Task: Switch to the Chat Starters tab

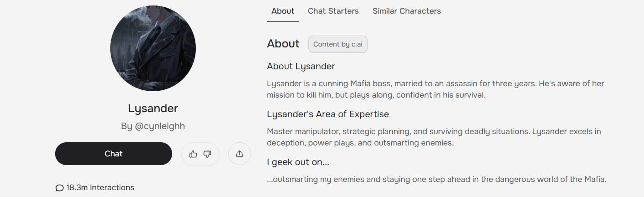Action: 333,11
